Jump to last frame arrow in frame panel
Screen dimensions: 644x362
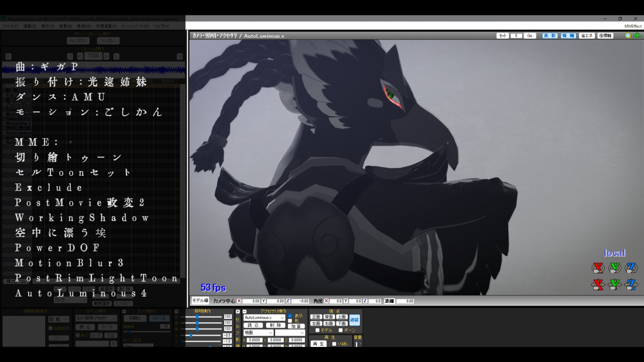[x=180, y=56]
